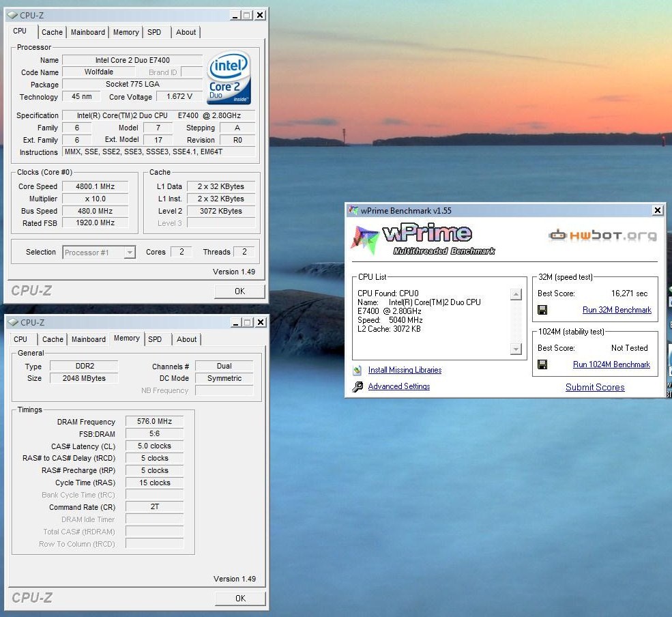Click the wPrime logo icon
The height and width of the screenshot is (617, 672).
click(x=364, y=240)
